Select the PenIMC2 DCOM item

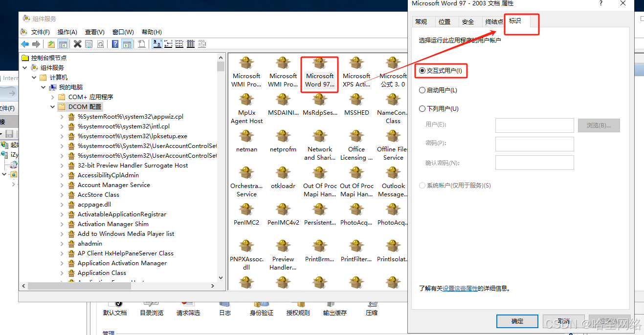[246, 215]
